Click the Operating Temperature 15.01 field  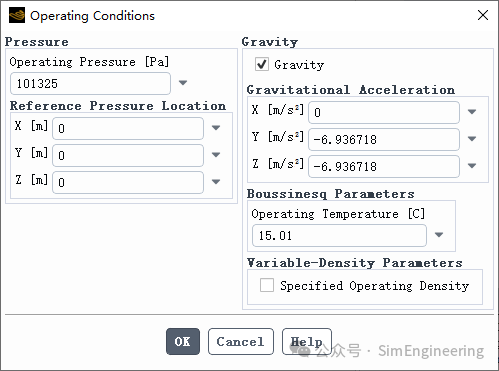tap(339, 236)
